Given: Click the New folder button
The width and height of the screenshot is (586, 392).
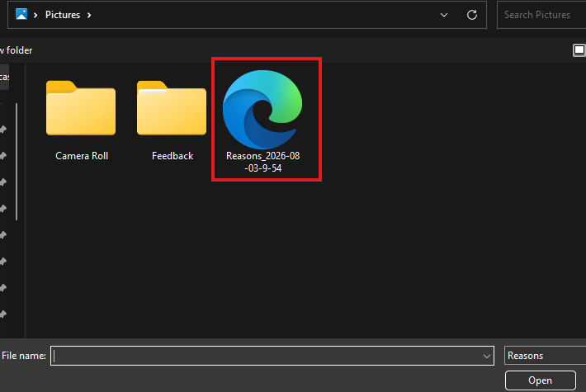Looking at the screenshot, I should (16, 50).
